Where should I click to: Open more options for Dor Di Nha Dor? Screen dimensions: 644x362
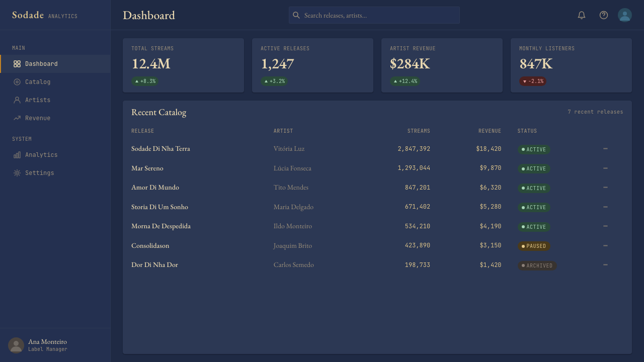click(605, 265)
